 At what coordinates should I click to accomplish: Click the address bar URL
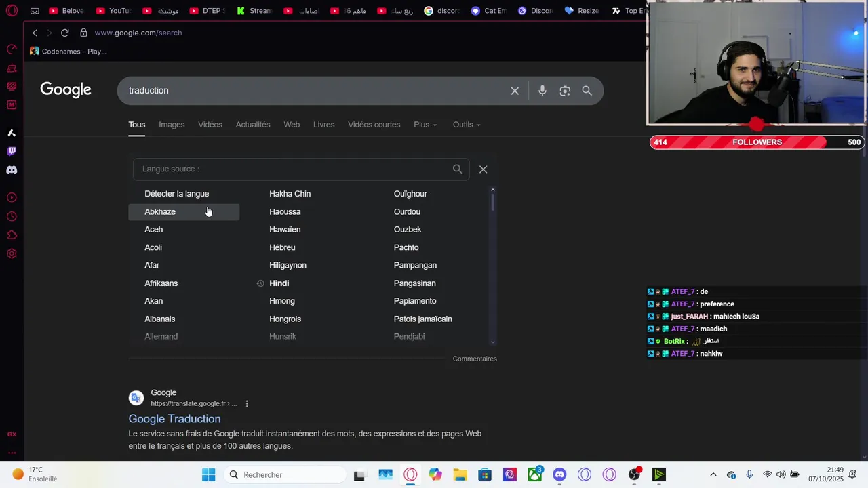[x=138, y=33]
